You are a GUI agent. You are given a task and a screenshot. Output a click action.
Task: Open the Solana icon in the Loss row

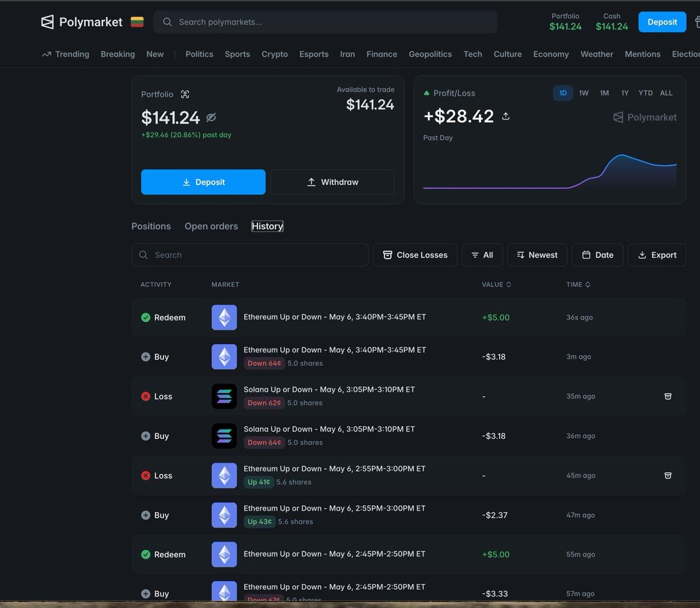tap(224, 396)
